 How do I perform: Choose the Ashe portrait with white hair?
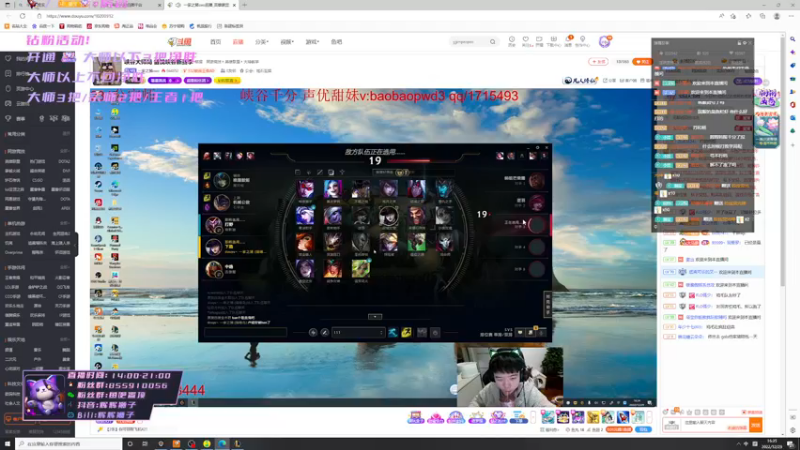point(305,216)
